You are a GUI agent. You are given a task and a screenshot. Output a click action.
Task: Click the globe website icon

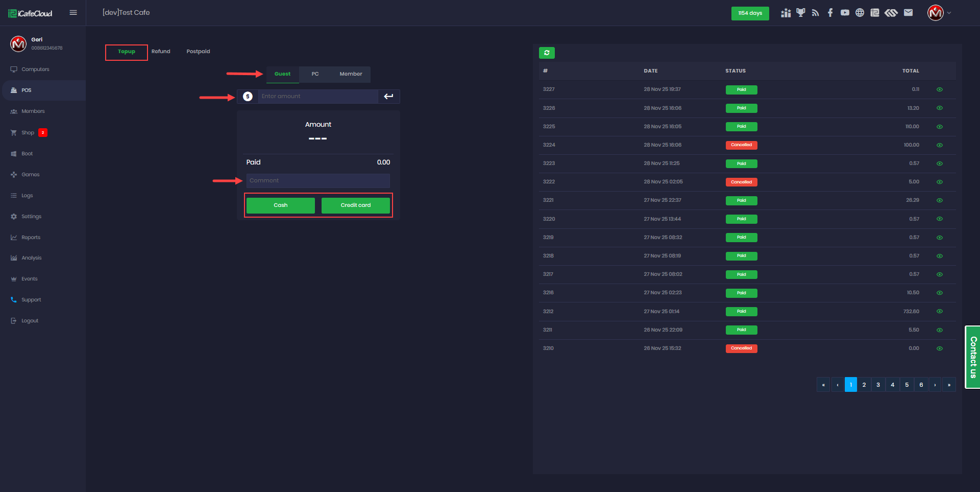[860, 13]
